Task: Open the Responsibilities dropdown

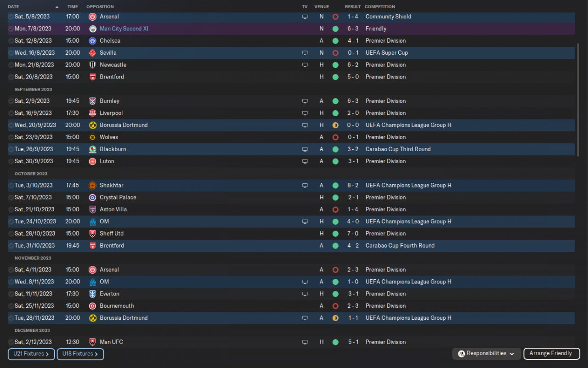Action: pos(486,353)
